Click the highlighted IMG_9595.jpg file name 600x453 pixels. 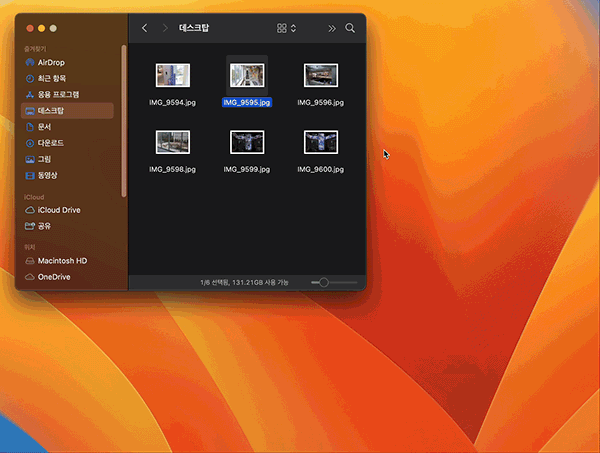coord(247,103)
